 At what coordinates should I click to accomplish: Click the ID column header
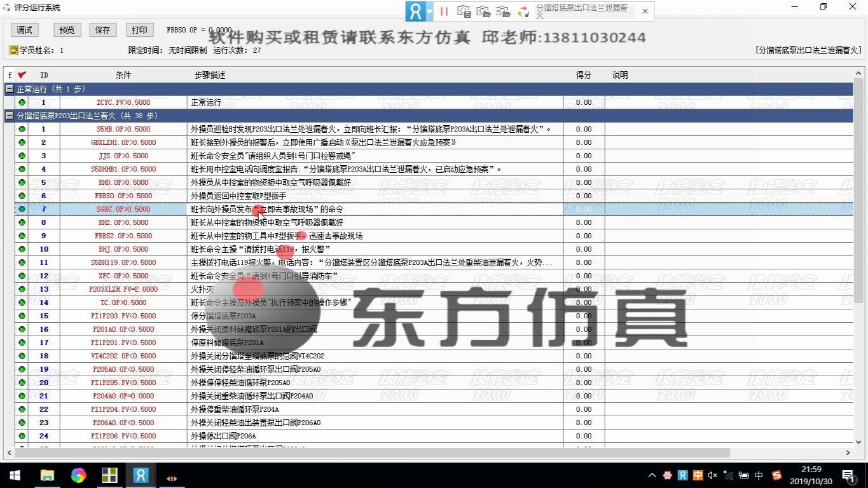click(x=44, y=75)
